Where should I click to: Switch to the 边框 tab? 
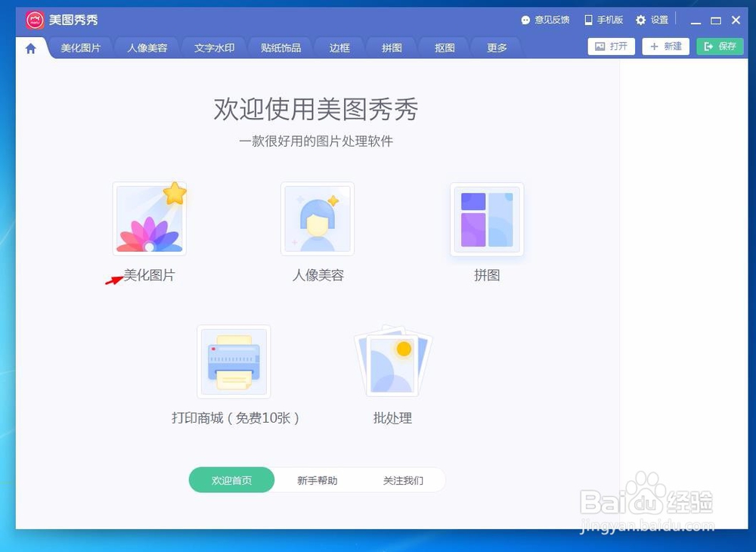coord(339,48)
